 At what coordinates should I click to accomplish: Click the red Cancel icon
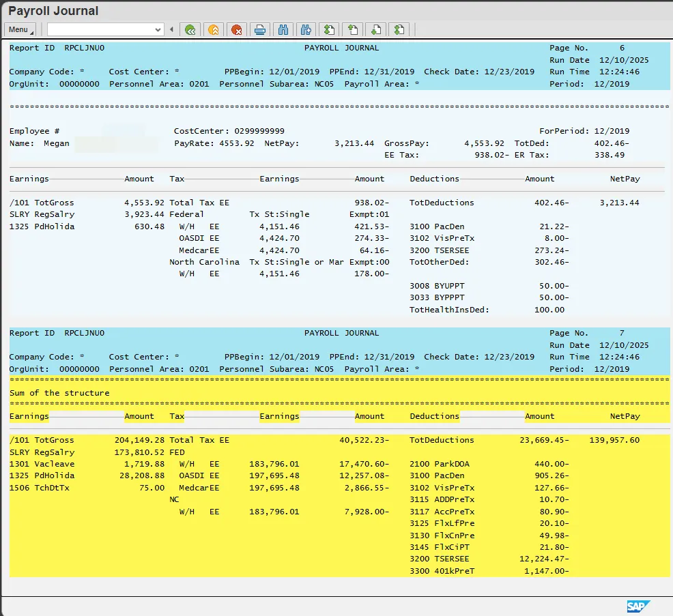236,29
